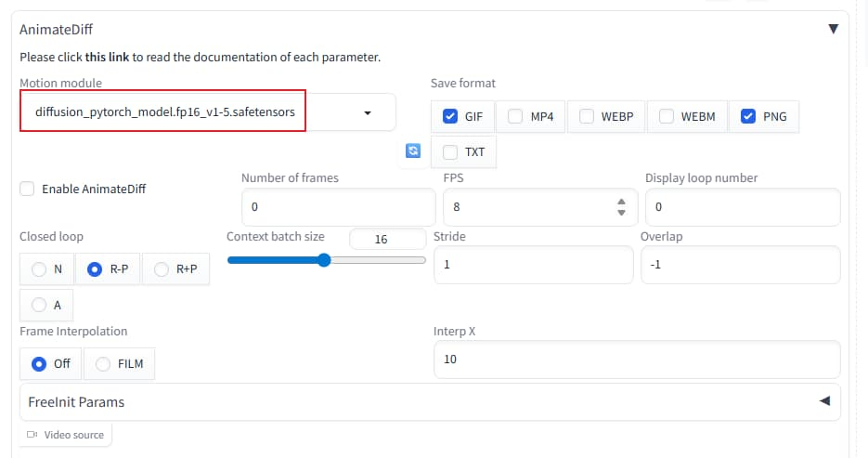868x458 pixels.
Task: Open the 'this link' documentation link
Action: 107,57
